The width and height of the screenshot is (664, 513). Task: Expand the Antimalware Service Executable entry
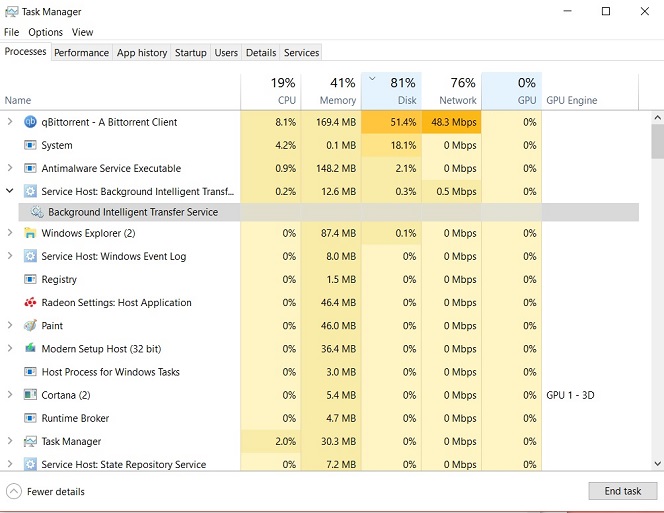click(10, 168)
